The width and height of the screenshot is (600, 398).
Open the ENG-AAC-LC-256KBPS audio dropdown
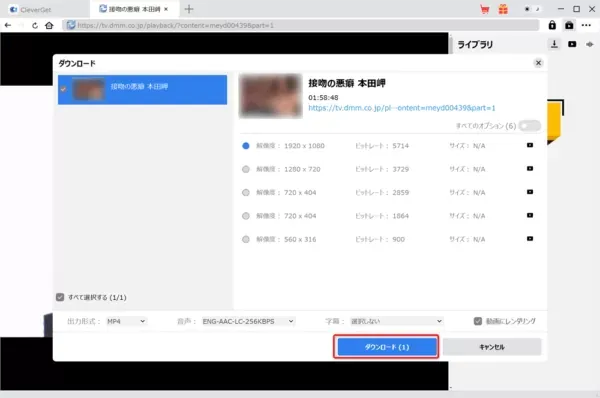(248, 321)
